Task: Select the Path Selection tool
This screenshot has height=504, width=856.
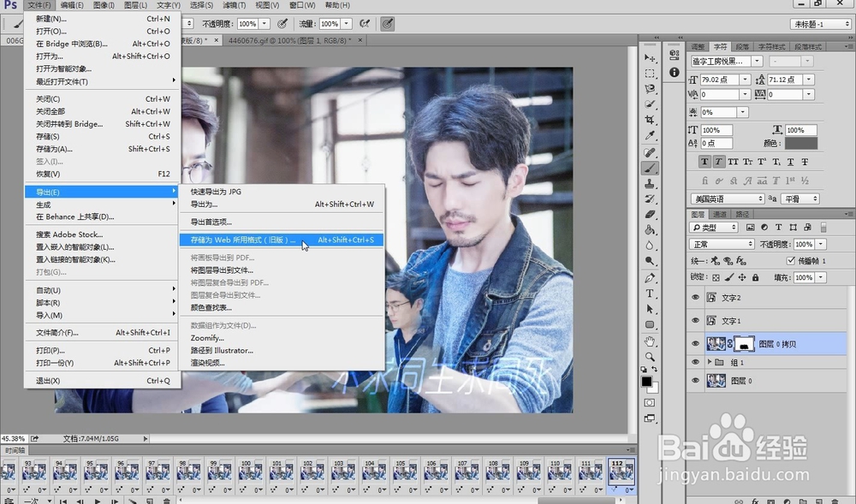Action: [x=650, y=309]
